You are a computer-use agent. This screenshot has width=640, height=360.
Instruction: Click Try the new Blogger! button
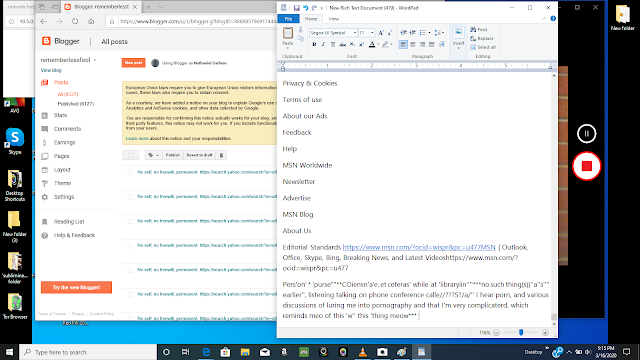76,287
